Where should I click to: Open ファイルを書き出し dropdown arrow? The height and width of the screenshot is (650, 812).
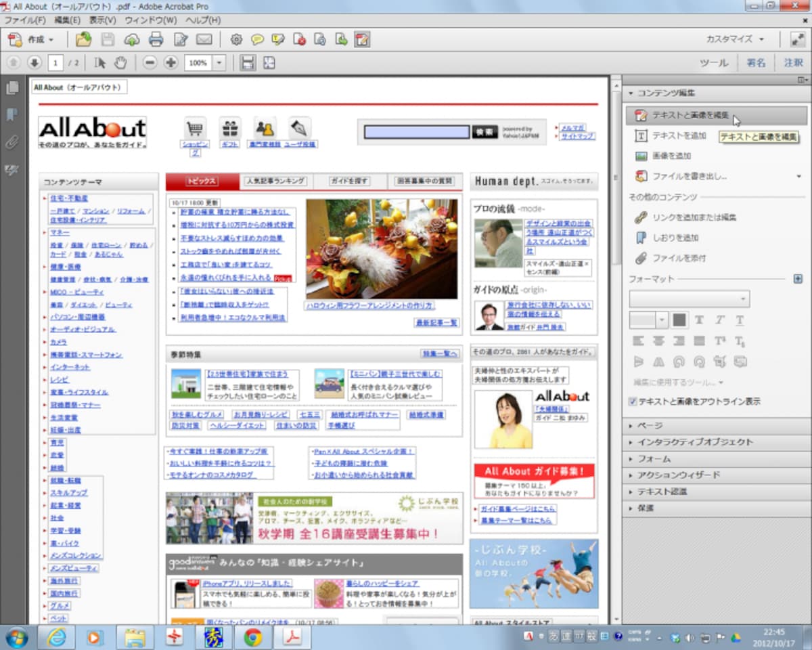(799, 177)
